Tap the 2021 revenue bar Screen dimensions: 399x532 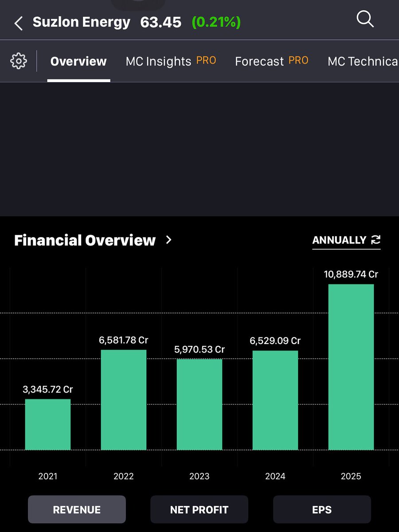point(48,425)
